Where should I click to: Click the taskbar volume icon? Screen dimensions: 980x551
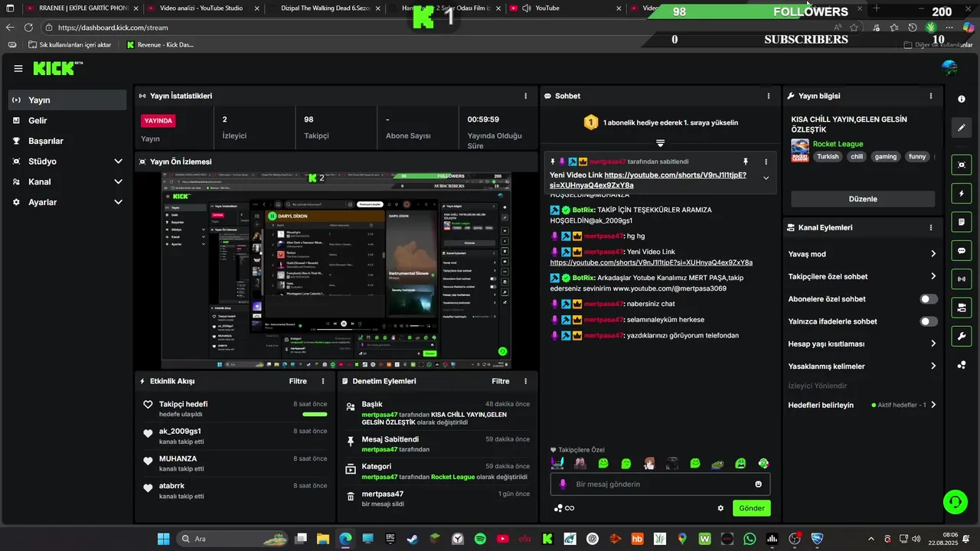point(916,539)
